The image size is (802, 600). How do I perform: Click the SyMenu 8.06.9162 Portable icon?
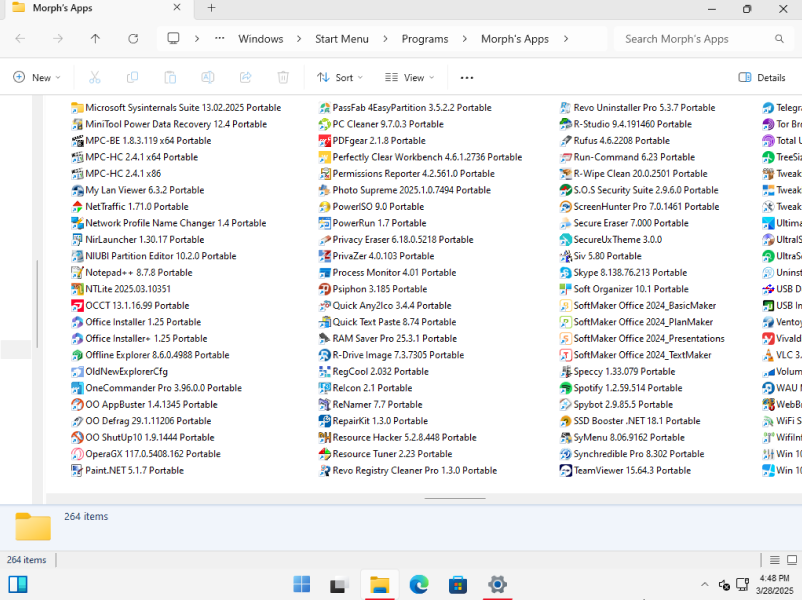tap(565, 438)
